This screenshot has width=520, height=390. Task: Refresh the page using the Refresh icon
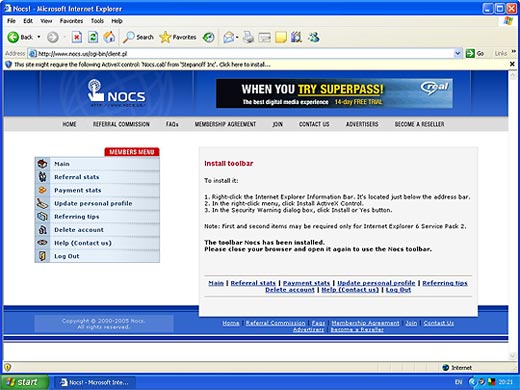[x=93, y=37]
